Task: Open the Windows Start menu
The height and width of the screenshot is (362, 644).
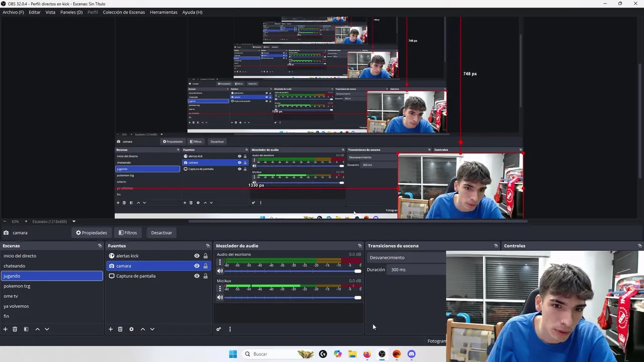Action: pos(233,354)
